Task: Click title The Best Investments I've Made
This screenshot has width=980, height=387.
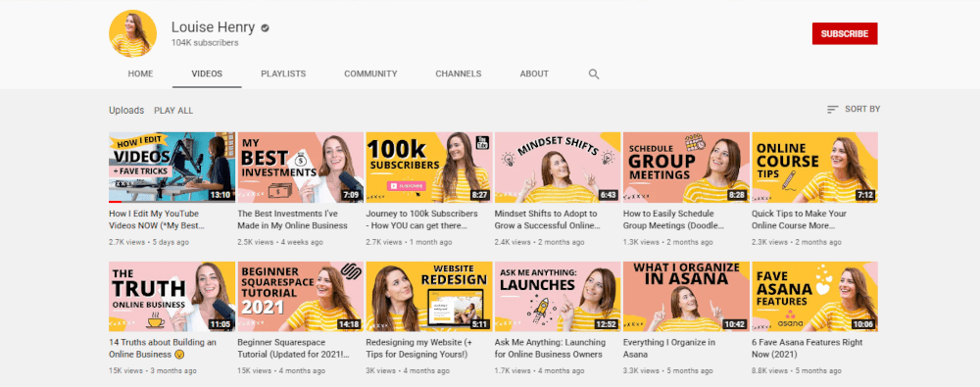Action: tap(292, 219)
